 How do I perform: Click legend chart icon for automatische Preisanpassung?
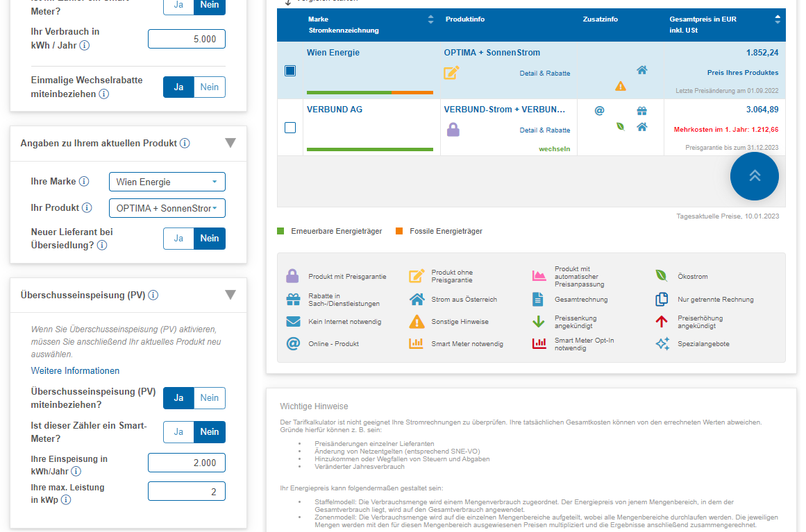[539, 276]
